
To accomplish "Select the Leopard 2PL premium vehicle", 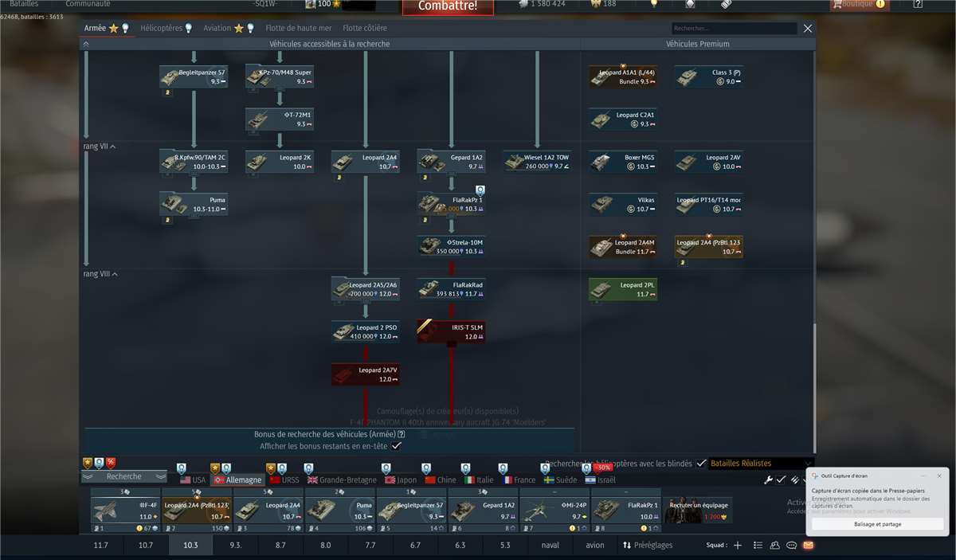I will point(623,289).
